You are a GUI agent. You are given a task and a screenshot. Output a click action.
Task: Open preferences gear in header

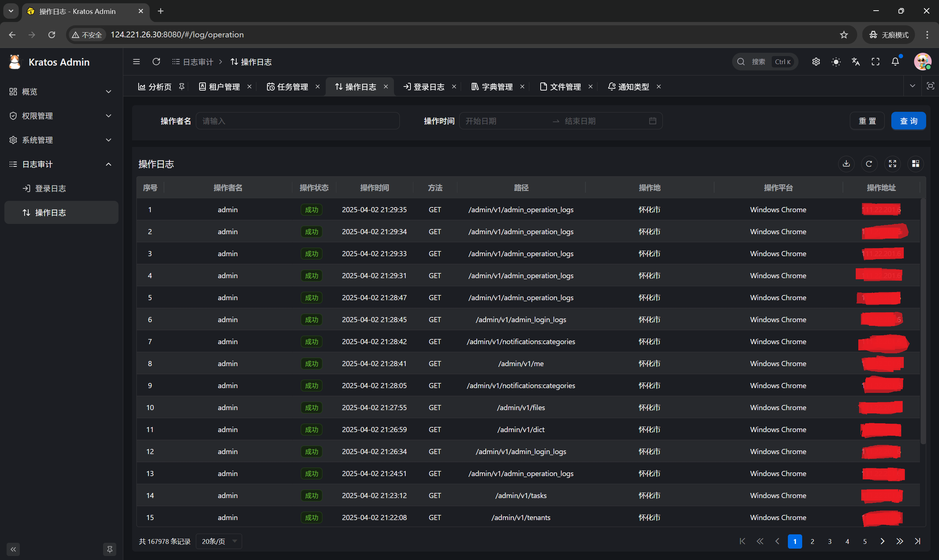pyautogui.click(x=816, y=62)
